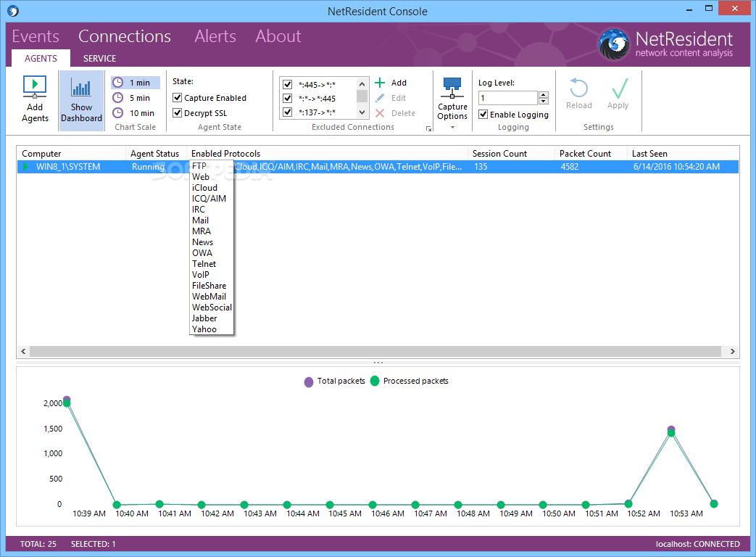Image resolution: width=756 pixels, height=557 pixels.
Task: Click the Reload settings icon
Action: point(578,88)
